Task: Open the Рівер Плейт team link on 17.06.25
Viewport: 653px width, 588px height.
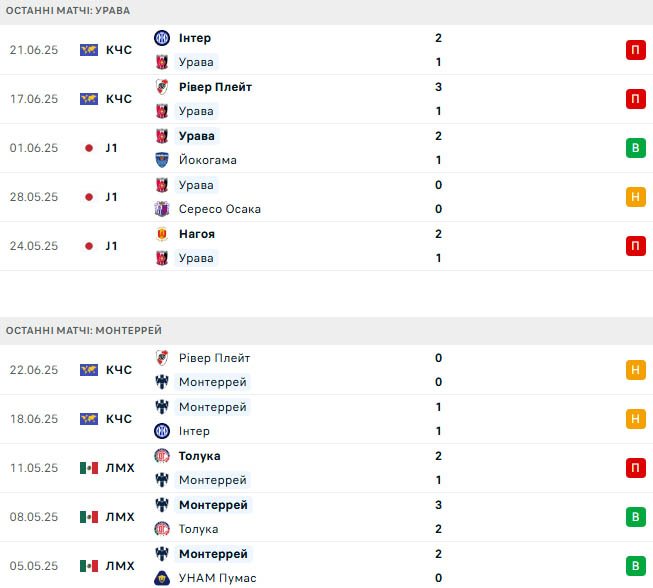Action: click(x=215, y=87)
